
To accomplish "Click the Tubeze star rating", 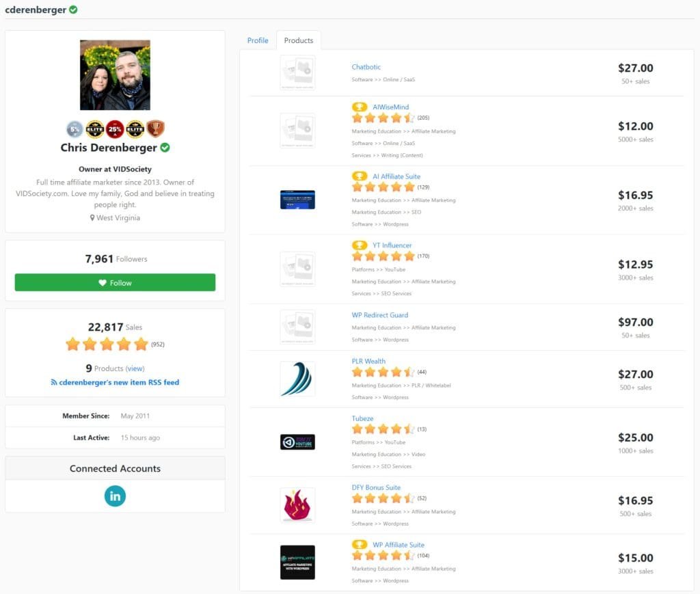I will pyautogui.click(x=383, y=429).
